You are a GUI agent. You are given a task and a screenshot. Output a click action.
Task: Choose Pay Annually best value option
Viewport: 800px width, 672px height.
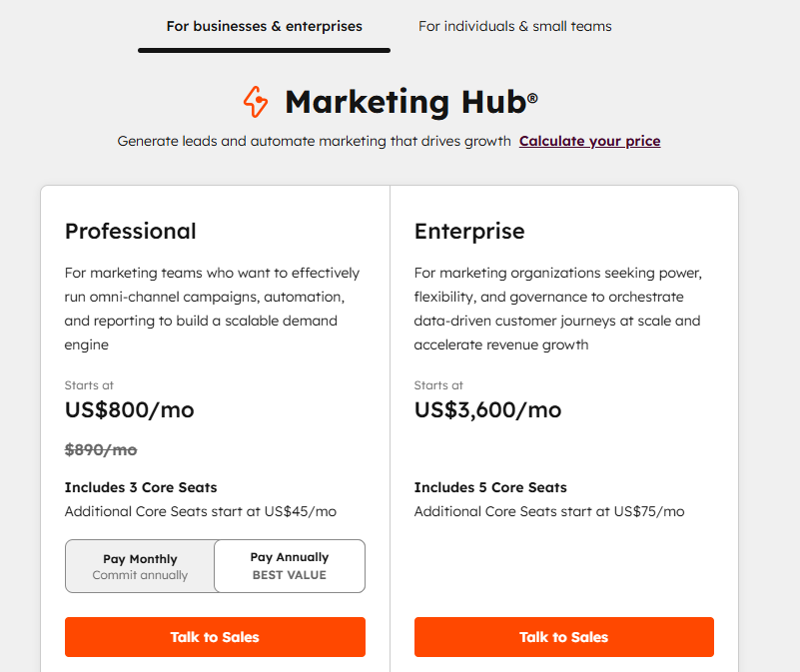[290, 566]
